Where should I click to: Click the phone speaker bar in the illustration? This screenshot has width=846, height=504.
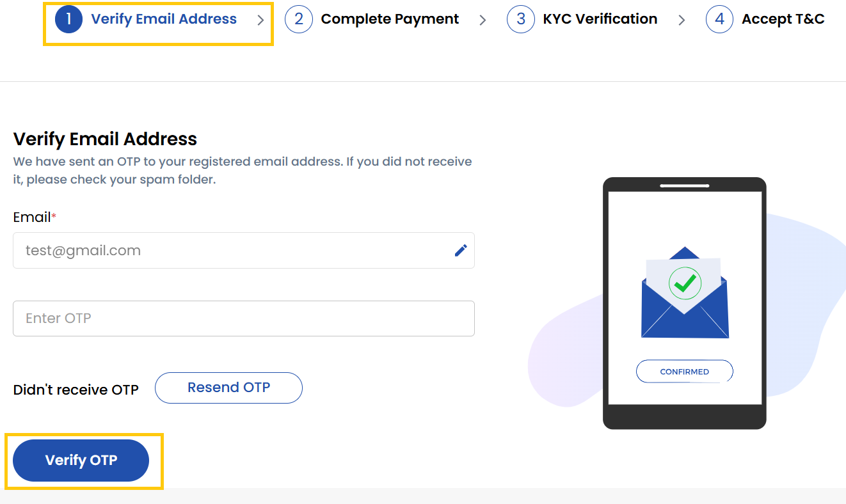(x=684, y=186)
